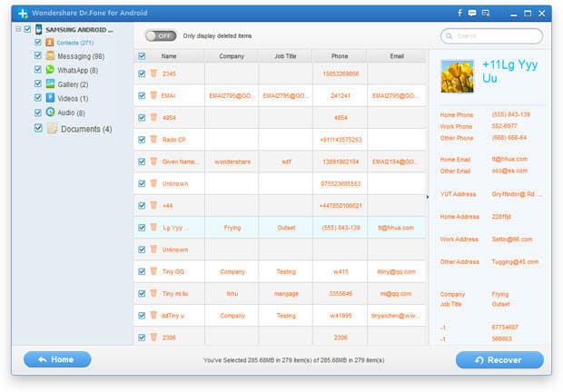Click trash icon in the ddTiny u row

tap(153, 315)
